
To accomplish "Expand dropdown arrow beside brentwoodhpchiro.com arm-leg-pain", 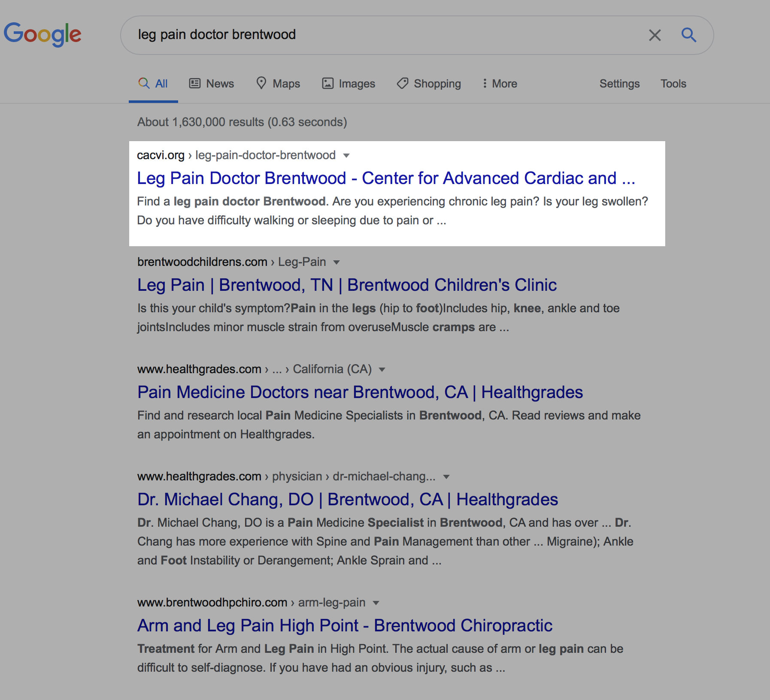I will point(376,603).
